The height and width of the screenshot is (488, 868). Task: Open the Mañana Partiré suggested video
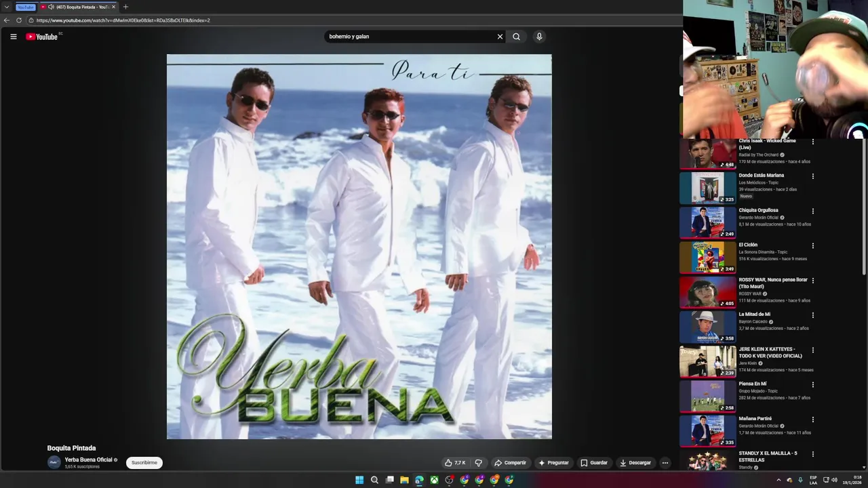(708, 431)
